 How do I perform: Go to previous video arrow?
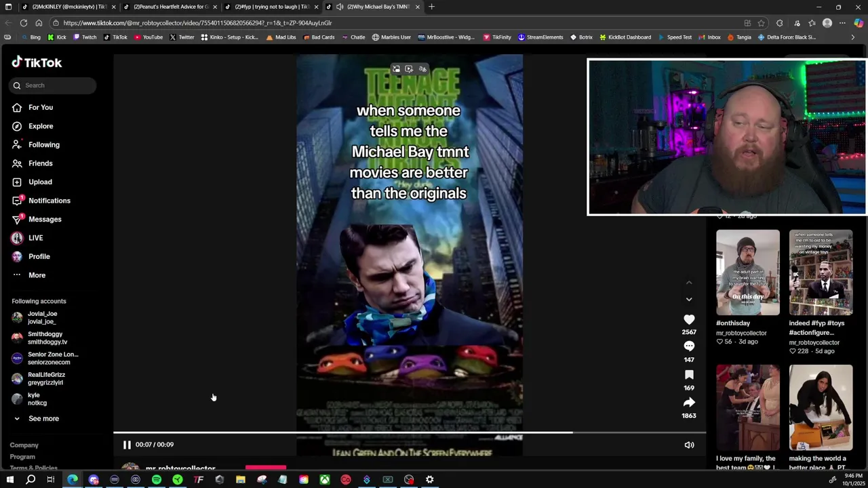[x=689, y=283]
